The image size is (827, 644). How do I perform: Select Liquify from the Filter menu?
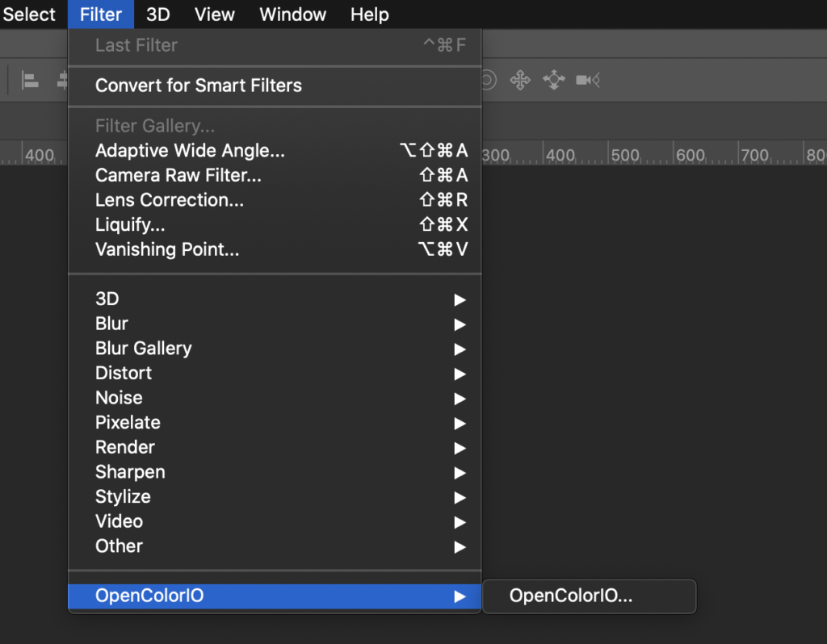[x=130, y=224]
